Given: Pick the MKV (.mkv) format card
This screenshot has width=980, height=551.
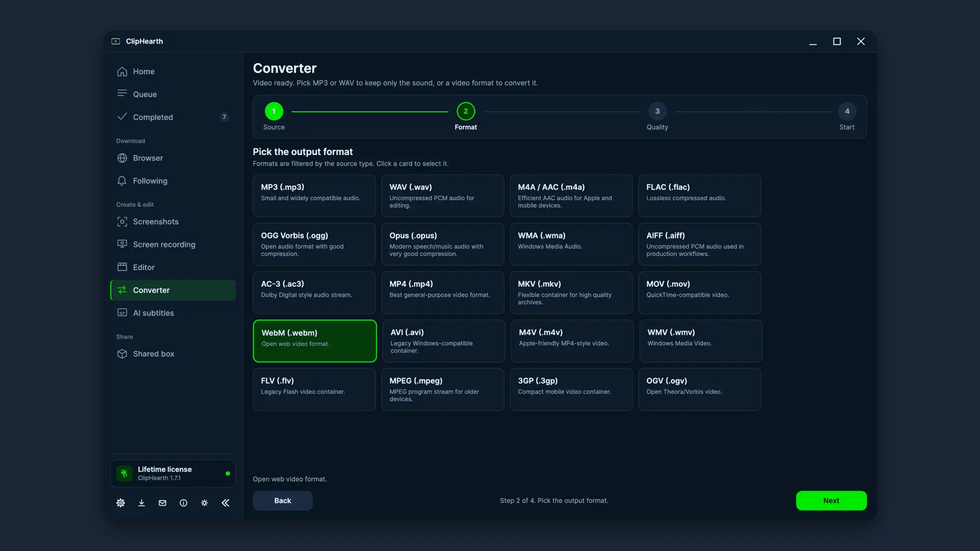Looking at the screenshot, I should pyautogui.click(x=571, y=292).
